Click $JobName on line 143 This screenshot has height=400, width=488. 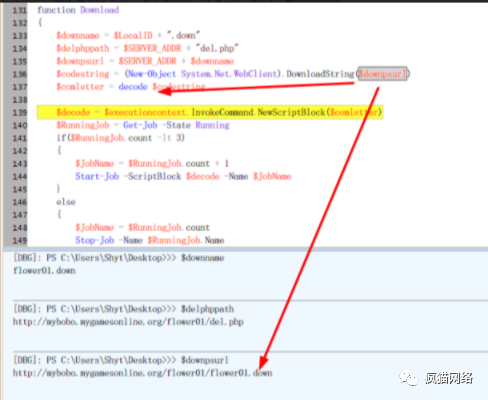tap(95, 164)
